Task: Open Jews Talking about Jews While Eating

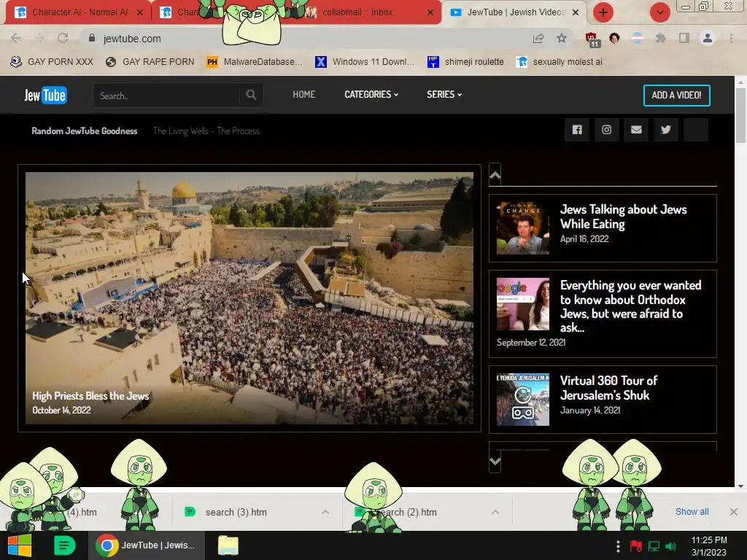Action: (x=623, y=217)
